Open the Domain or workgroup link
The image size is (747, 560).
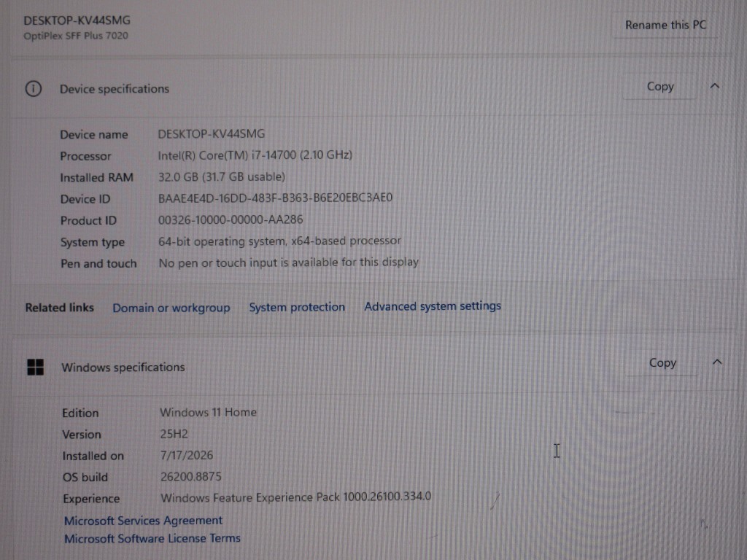click(x=171, y=308)
